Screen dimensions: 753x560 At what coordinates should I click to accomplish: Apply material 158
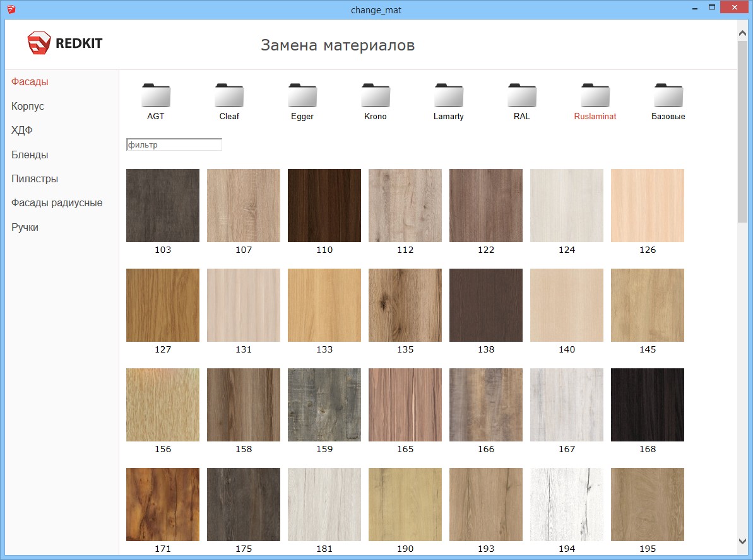pos(244,405)
